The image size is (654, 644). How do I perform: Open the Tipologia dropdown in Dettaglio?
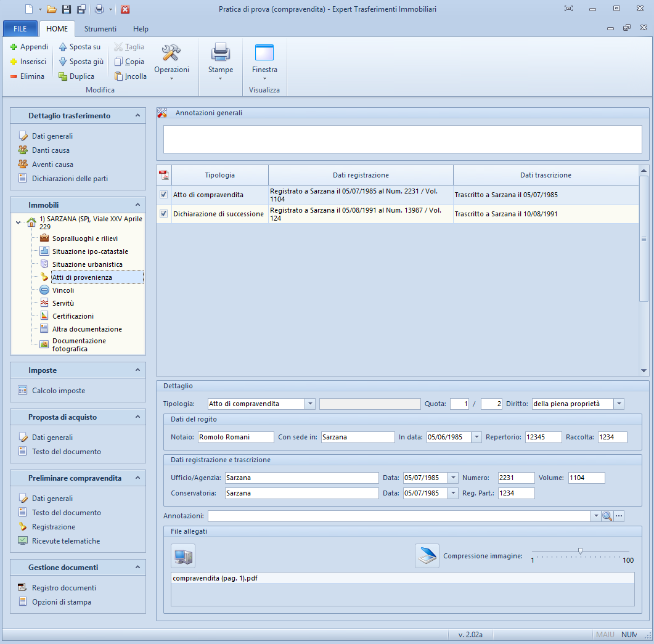[x=310, y=404]
